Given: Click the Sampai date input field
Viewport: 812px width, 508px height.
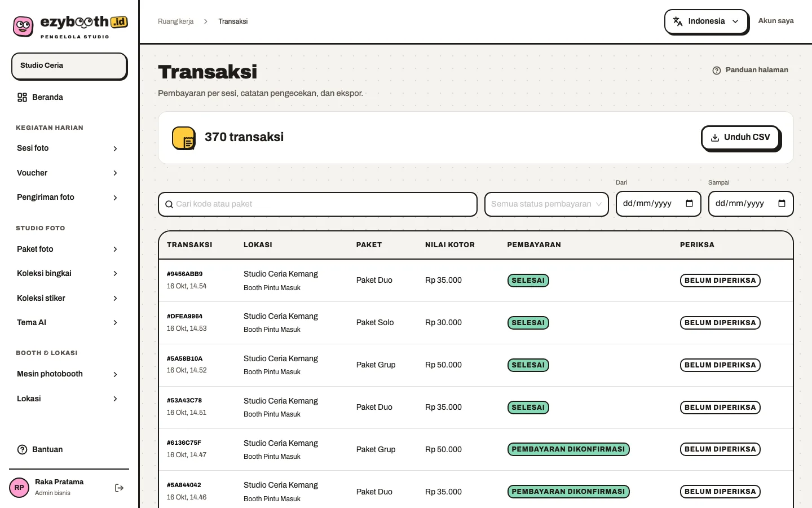Looking at the screenshot, I should click(751, 204).
